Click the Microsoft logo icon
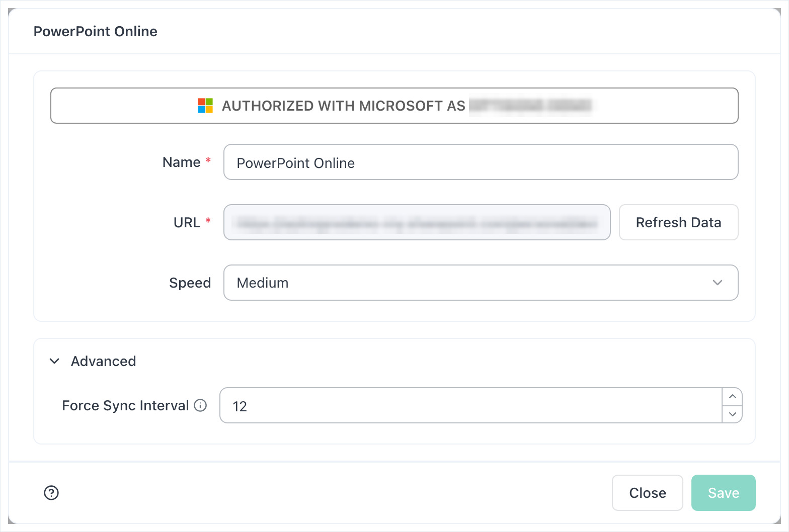The image size is (789, 532). click(x=205, y=106)
